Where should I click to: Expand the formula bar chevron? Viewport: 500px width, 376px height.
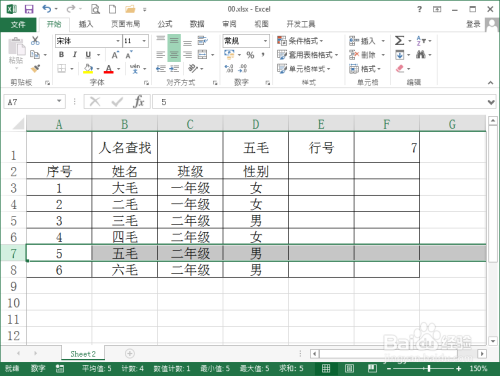click(491, 102)
